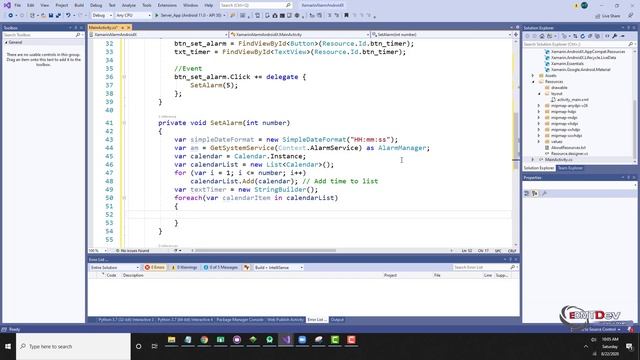This screenshot has width=640, height=360.
Task: Click the View Code icon in Solution Explorer
Action: 607,36
